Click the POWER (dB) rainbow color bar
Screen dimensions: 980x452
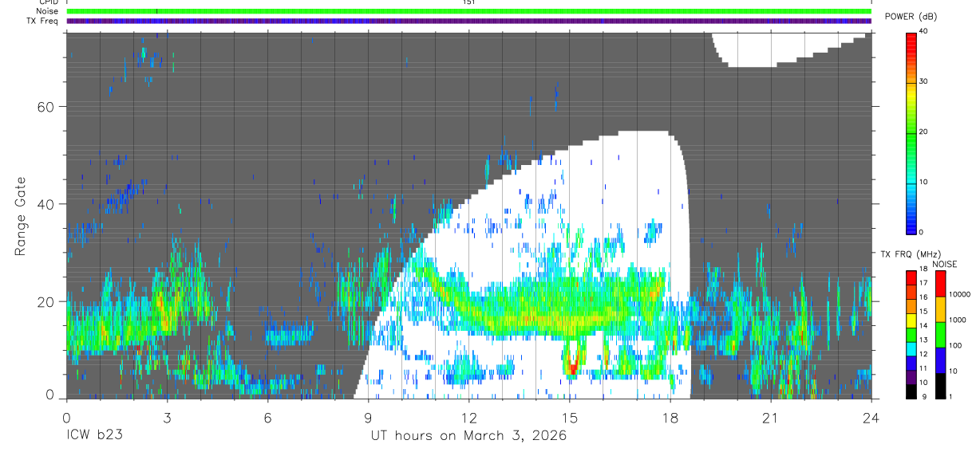[911, 132]
